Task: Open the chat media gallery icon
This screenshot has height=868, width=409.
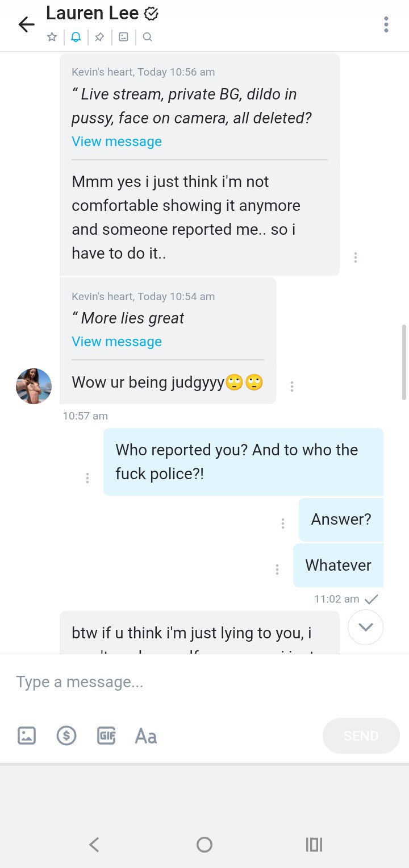Action: [123, 38]
